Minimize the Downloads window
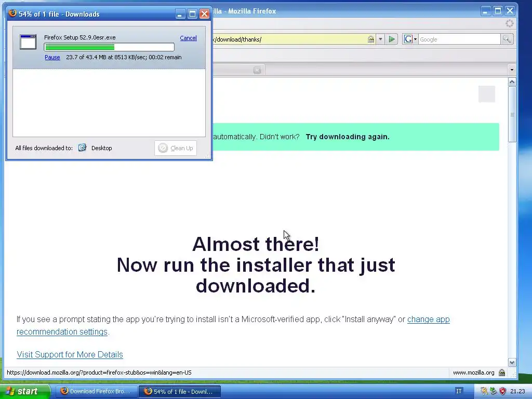 (x=180, y=14)
